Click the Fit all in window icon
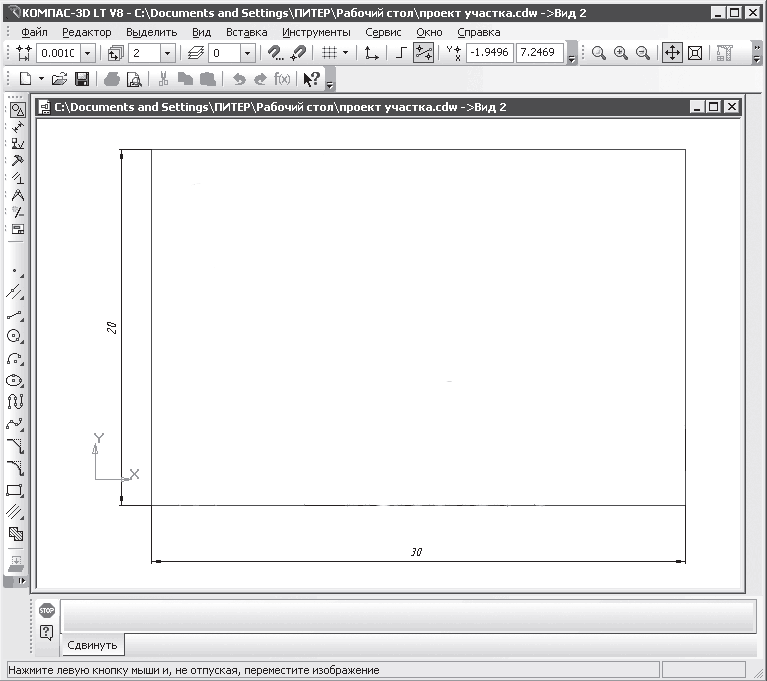Viewport: 767px width, 681px height. click(x=695, y=53)
